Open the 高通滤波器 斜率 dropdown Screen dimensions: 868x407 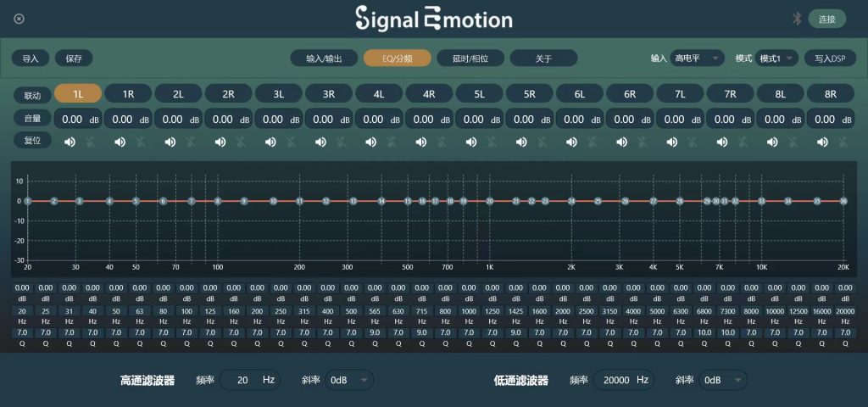[x=349, y=380]
